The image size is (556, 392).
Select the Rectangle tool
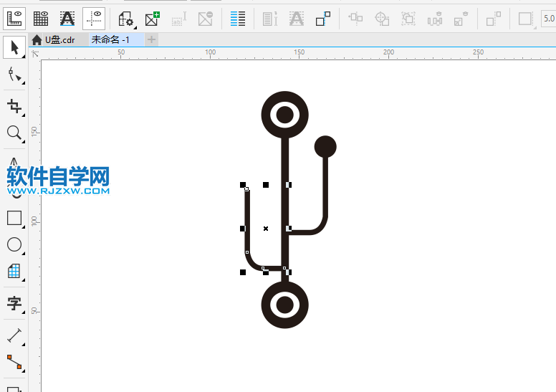click(x=14, y=218)
